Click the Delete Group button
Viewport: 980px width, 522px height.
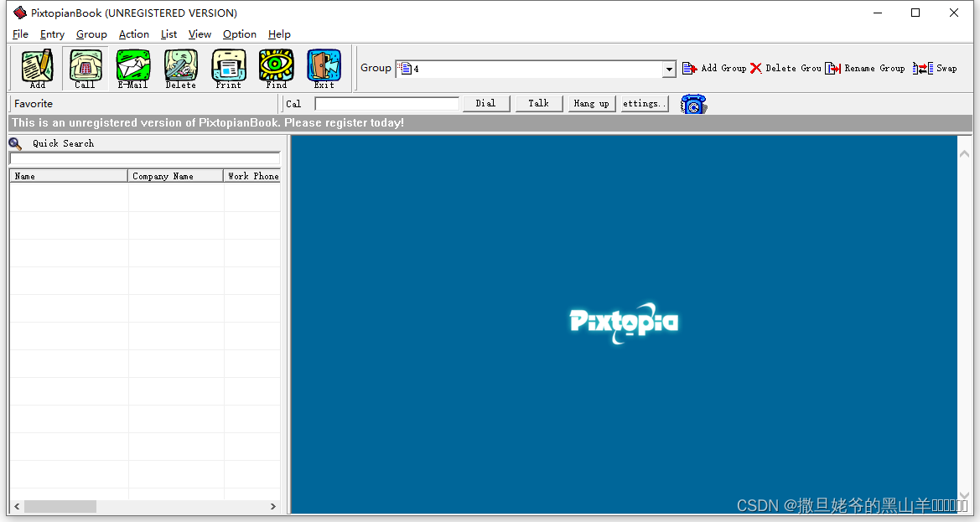pos(786,68)
